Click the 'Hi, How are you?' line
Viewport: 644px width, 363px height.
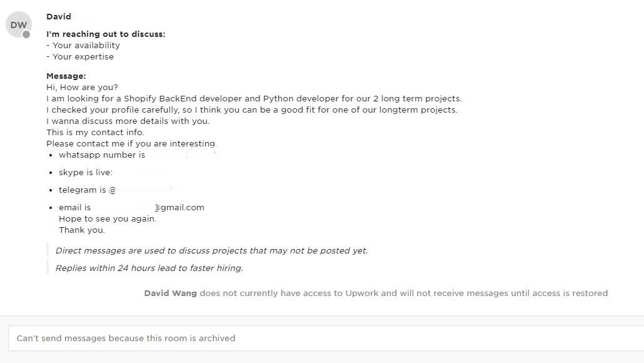[82, 87]
